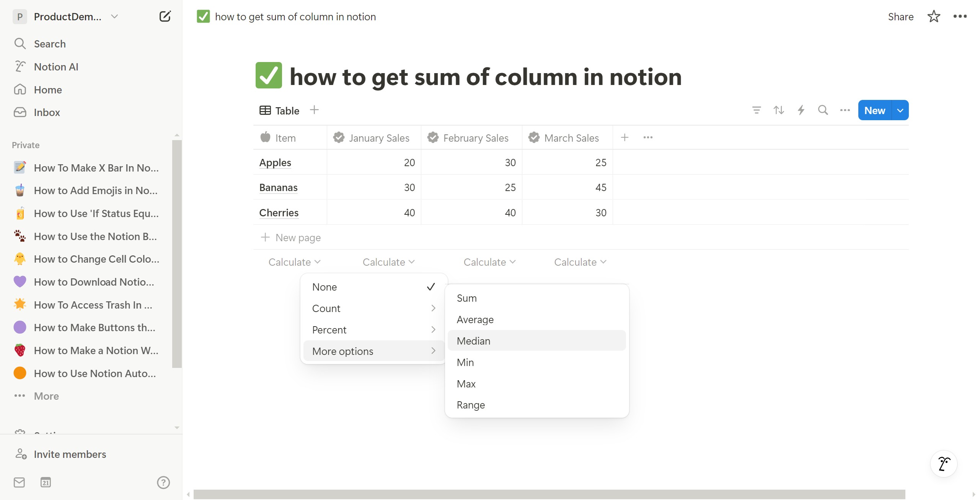Click Apples January Sales cell 20

(x=374, y=162)
